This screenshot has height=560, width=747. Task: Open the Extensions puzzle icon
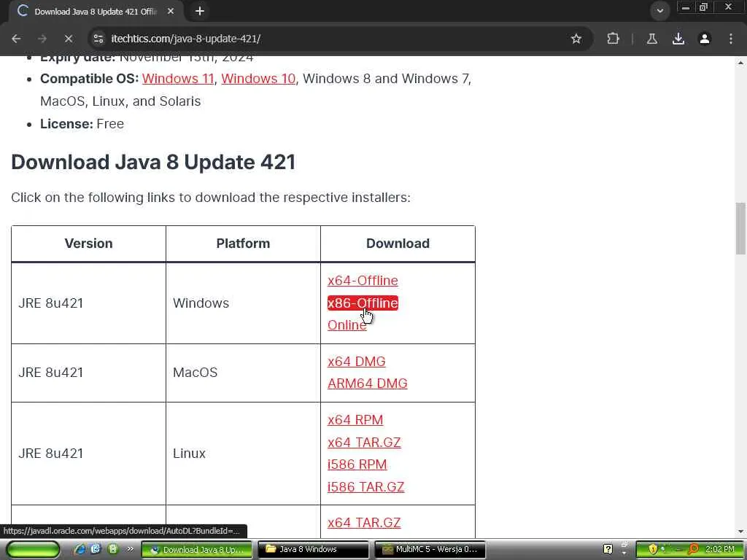click(613, 39)
